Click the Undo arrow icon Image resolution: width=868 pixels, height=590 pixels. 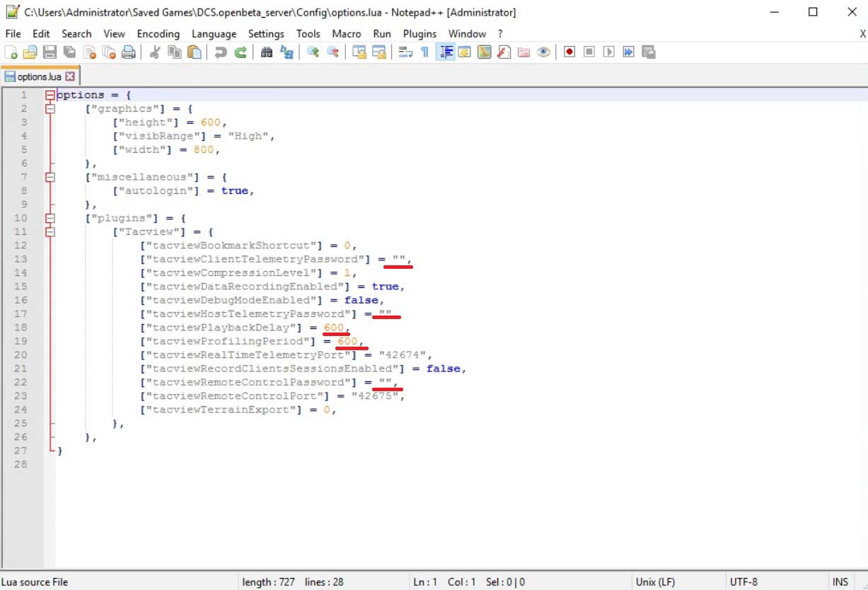pos(221,52)
